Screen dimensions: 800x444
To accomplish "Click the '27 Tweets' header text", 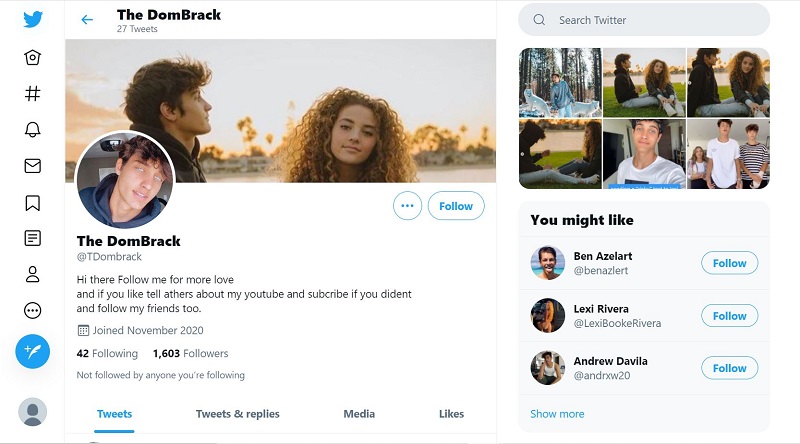I will [x=137, y=29].
